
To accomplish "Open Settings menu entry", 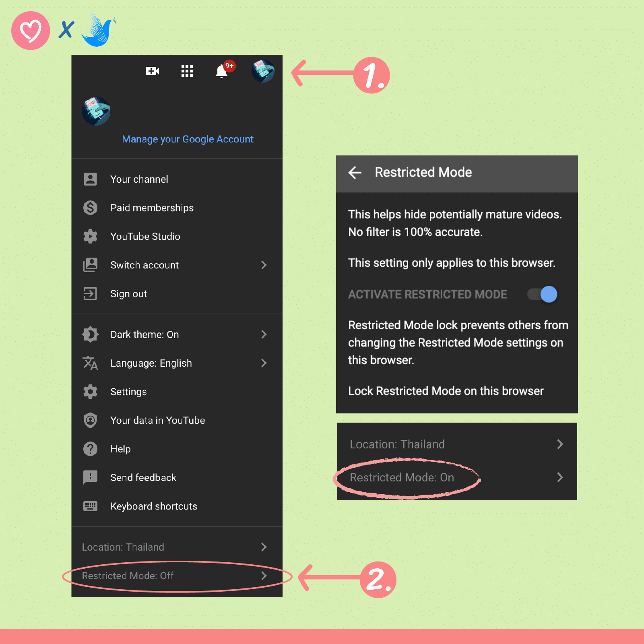I will pos(177,392).
